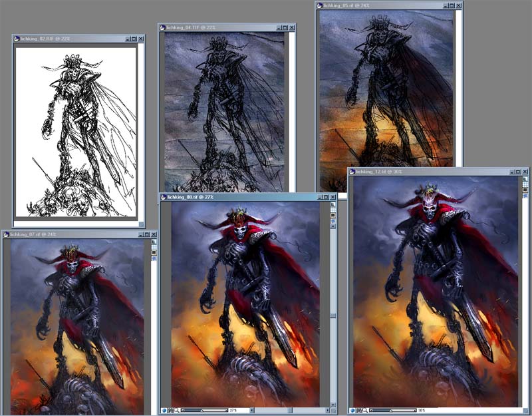Click the zoom magnifier icon in lichking_08
The height and width of the screenshot is (416, 532).
pyautogui.click(x=176, y=411)
